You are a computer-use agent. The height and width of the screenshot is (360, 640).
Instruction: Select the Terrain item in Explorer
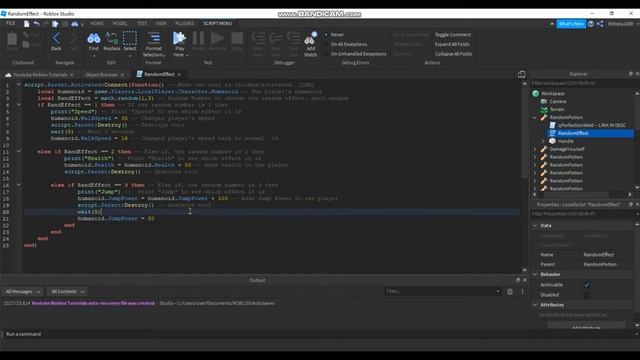point(557,109)
